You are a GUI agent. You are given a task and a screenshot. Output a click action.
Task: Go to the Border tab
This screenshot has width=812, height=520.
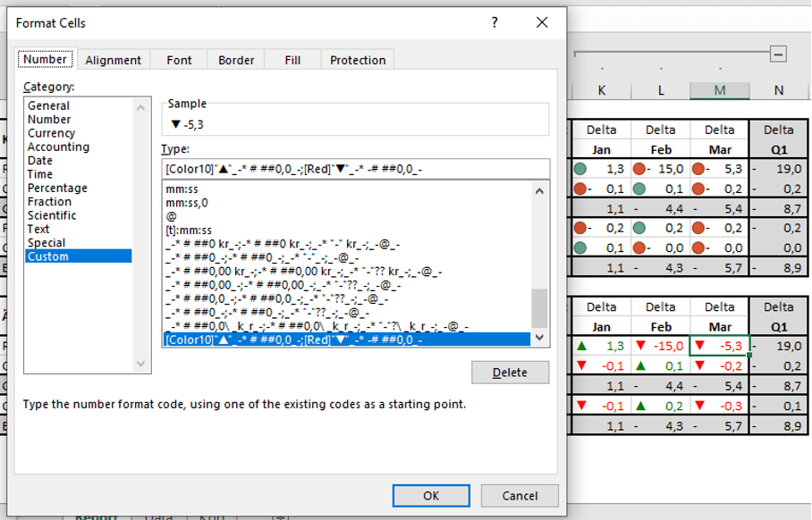point(236,60)
